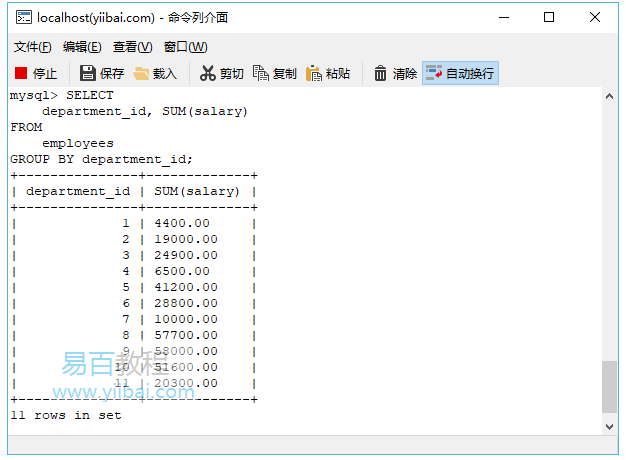The width and height of the screenshot is (626, 460).
Task: Clear the console with the 清除 trash icon
Action: [381, 73]
